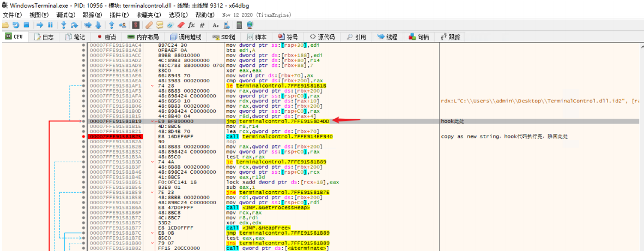Click the Open file folder icon

pos(5,25)
